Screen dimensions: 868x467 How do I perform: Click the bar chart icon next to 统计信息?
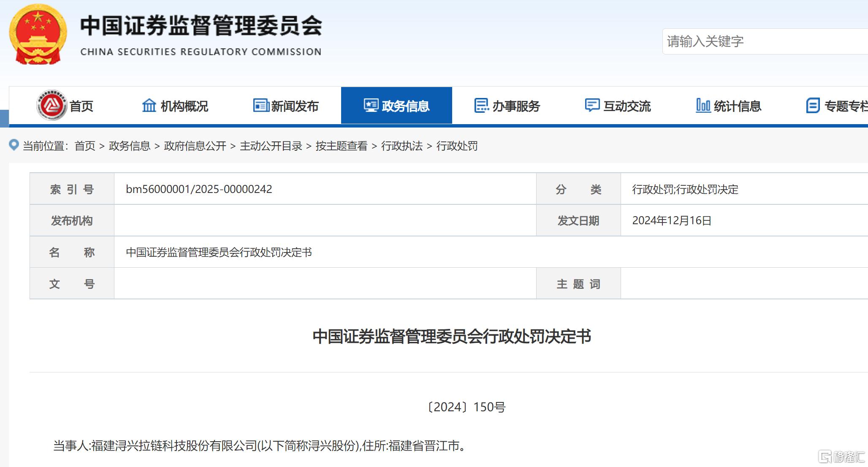(x=703, y=105)
